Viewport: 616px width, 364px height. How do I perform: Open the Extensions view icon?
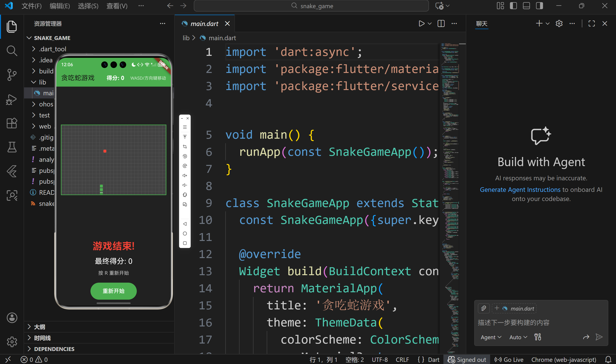[12, 123]
